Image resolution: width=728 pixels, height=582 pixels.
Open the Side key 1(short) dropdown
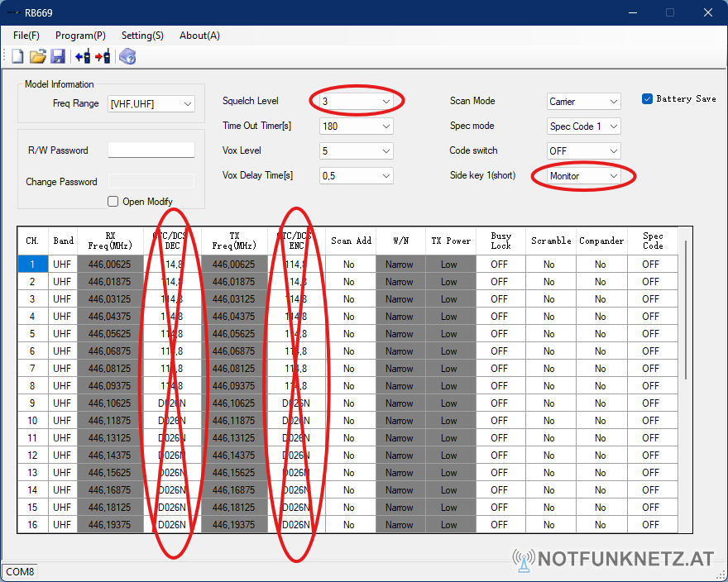583,176
